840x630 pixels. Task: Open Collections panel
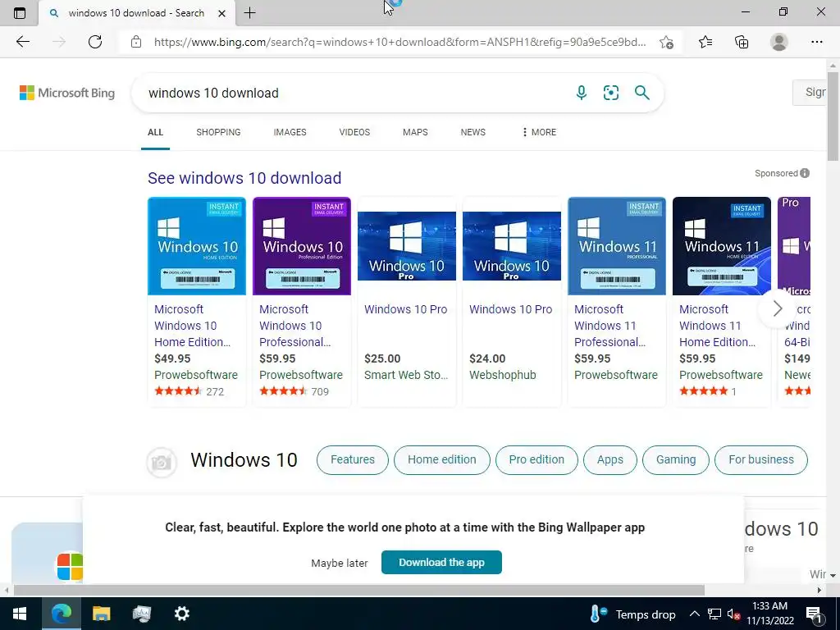742,42
